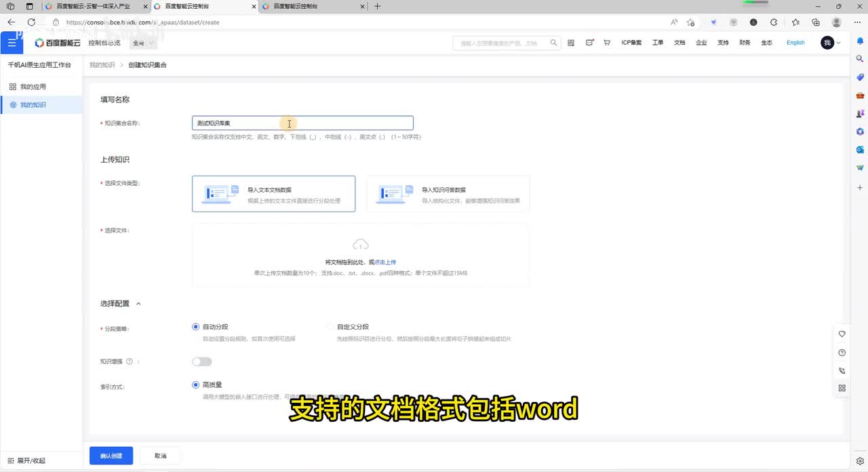Open the blue hamburger menu icon

click(x=12, y=43)
